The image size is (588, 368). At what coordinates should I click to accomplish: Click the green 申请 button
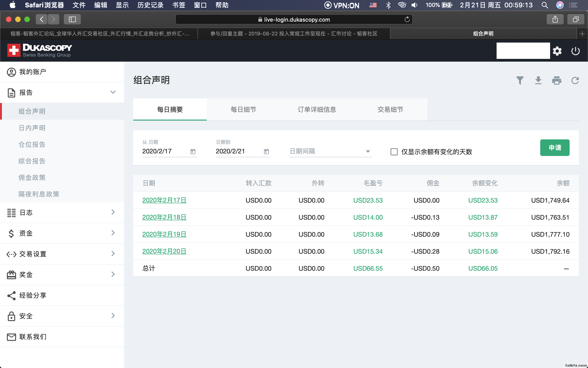[555, 148]
